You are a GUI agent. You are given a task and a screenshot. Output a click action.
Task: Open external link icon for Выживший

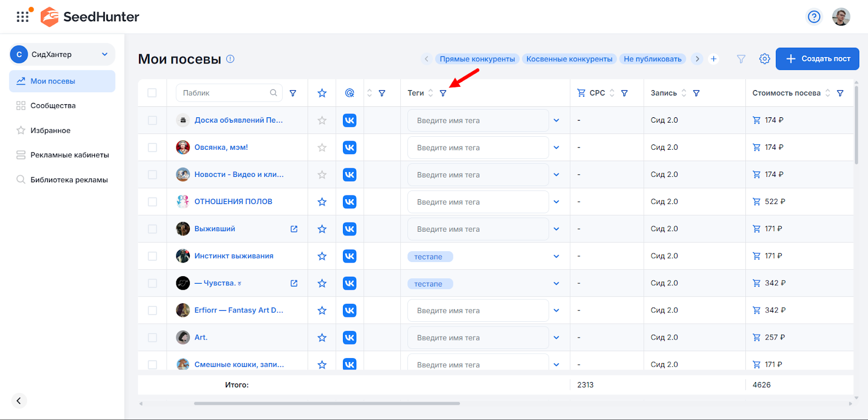pos(294,229)
